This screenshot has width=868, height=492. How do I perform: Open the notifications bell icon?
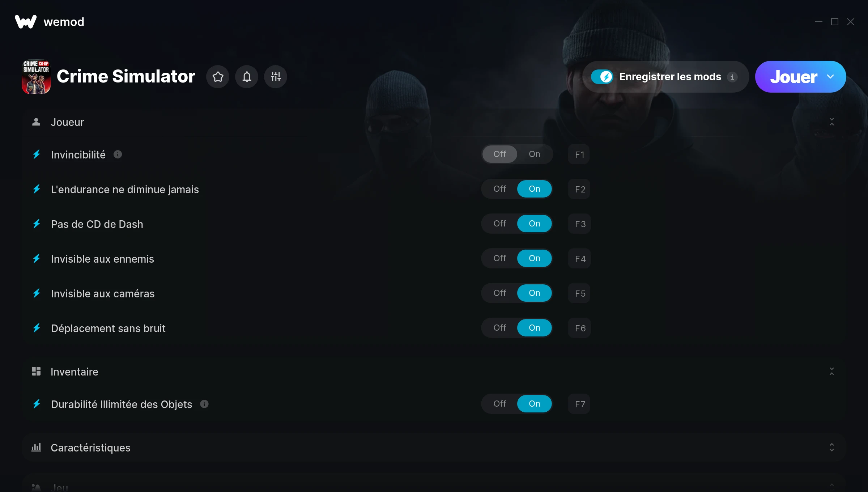pos(247,77)
